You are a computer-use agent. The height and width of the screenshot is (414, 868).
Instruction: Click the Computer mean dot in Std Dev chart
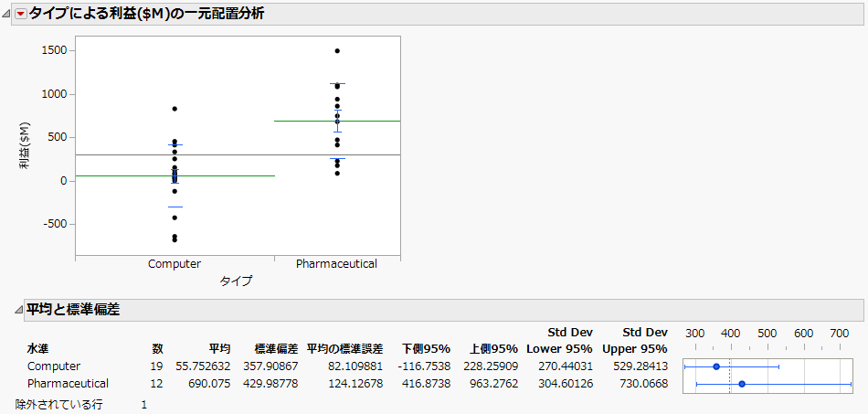coord(716,366)
